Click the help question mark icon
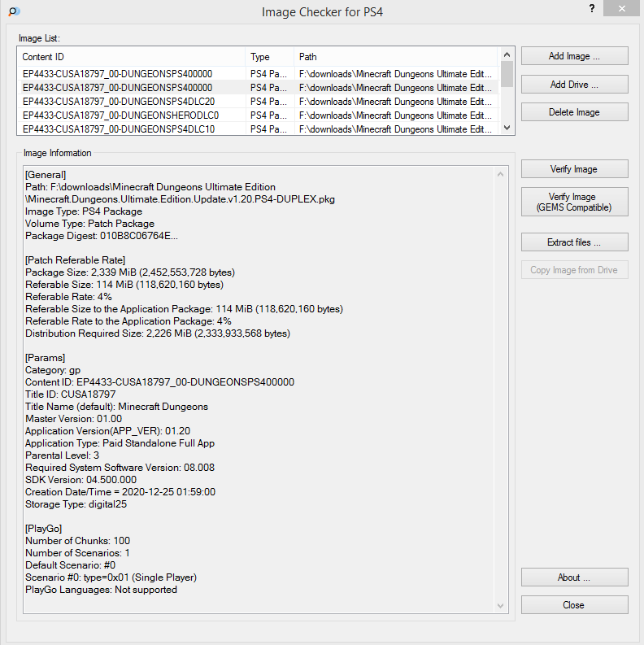The width and height of the screenshot is (644, 645). tap(592, 8)
